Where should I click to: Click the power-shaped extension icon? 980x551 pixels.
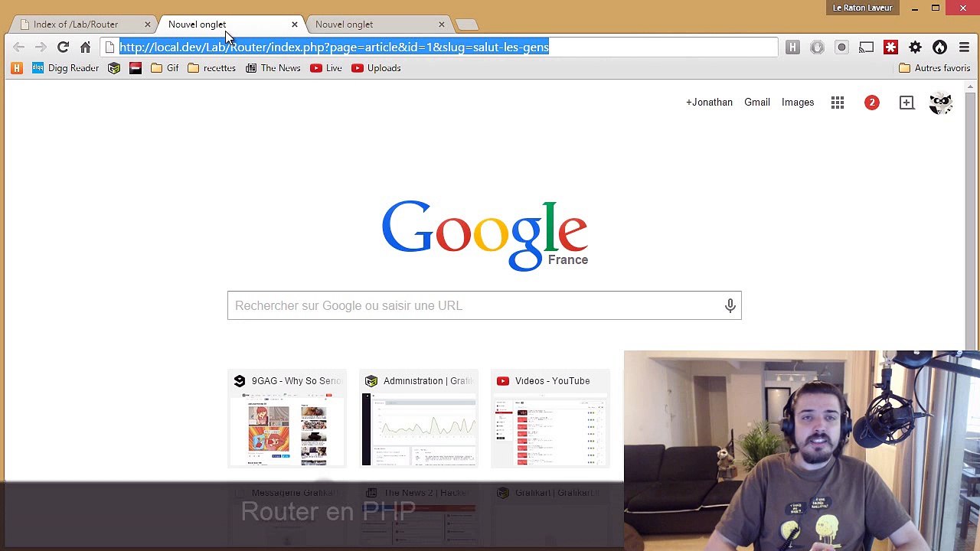point(817,47)
